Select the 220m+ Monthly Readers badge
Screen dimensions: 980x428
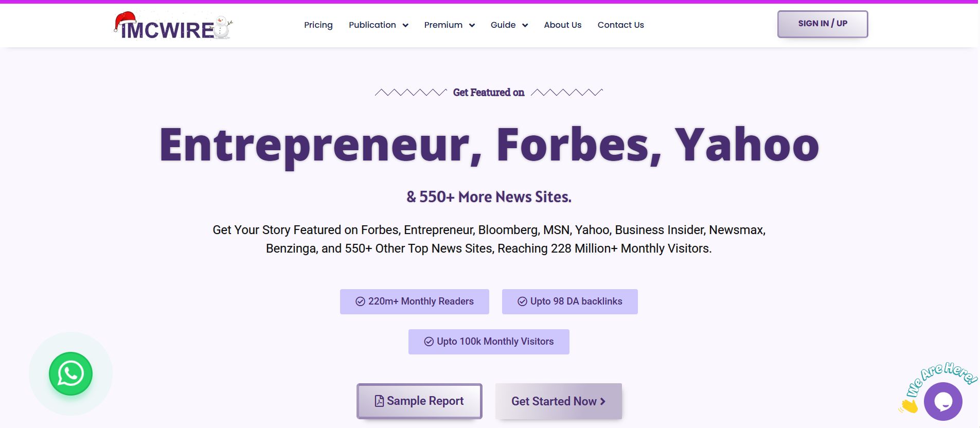click(415, 301)
